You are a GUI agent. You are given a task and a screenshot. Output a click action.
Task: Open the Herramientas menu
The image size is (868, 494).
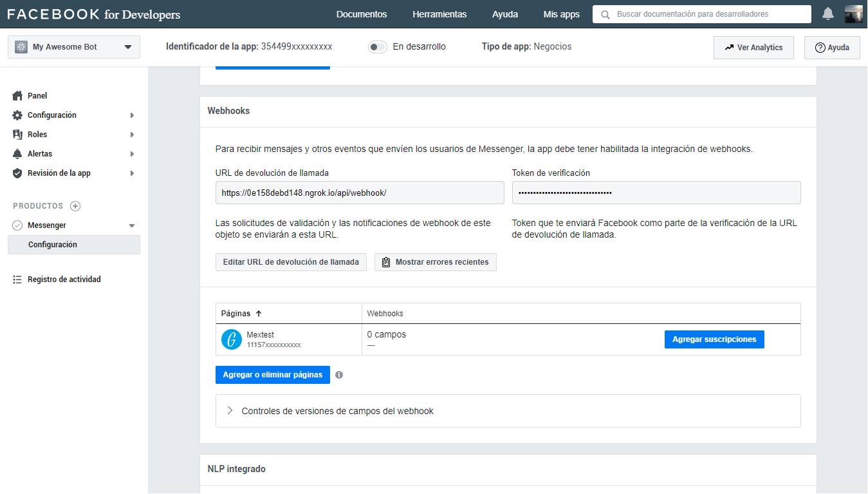[439, 14]
